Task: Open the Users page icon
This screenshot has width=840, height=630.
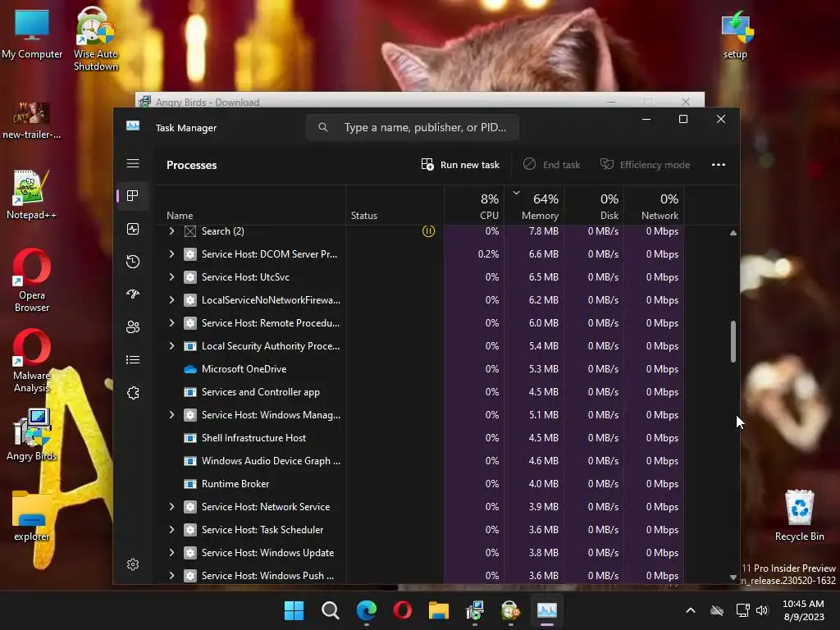Action: [x=133, y=326]
